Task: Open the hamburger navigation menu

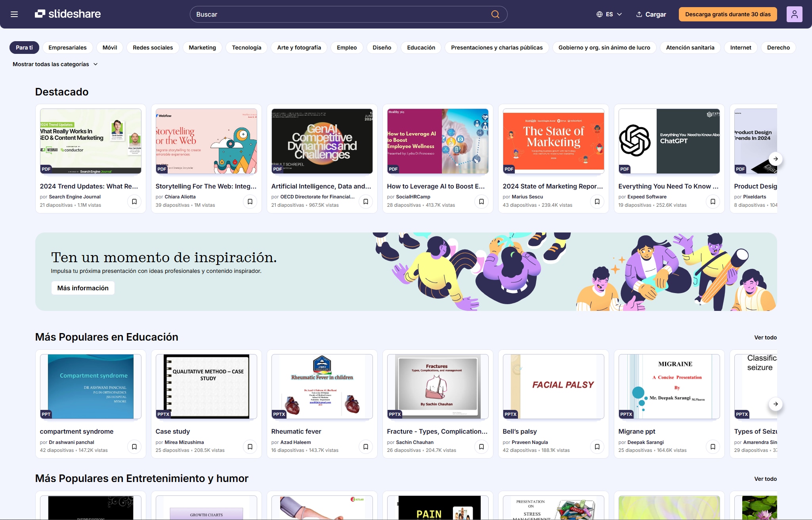Action: (14, 14)
